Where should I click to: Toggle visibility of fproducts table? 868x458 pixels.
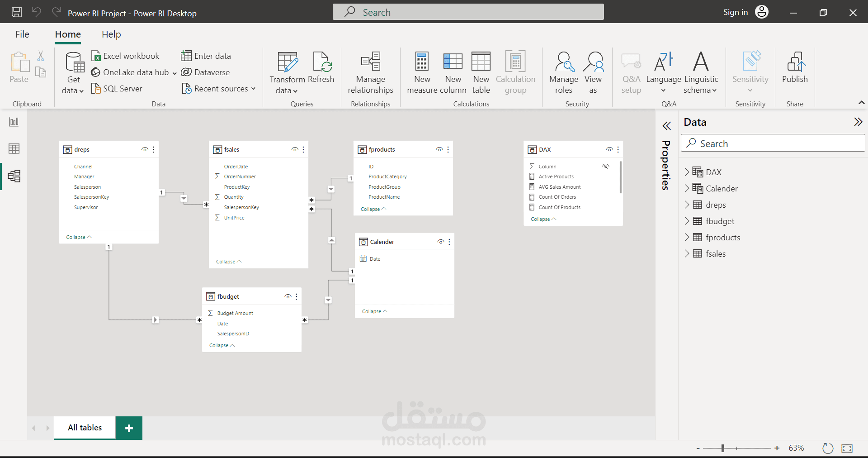coord(439,149)
